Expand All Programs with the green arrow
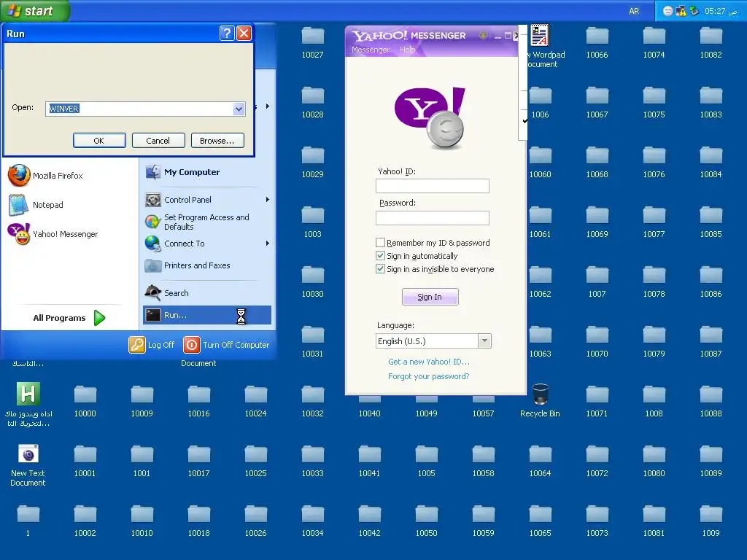The width and height of the screenshot is (747, 560). point(99,318)
